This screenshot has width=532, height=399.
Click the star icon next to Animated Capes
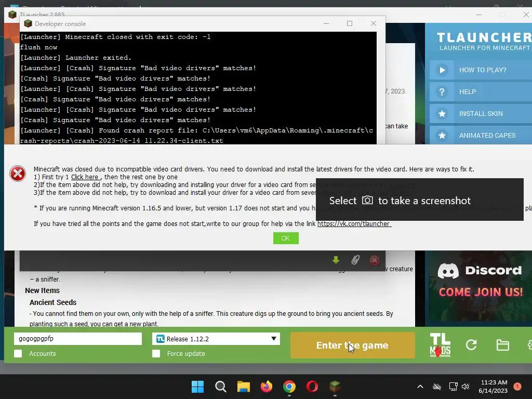pos(442,135)
